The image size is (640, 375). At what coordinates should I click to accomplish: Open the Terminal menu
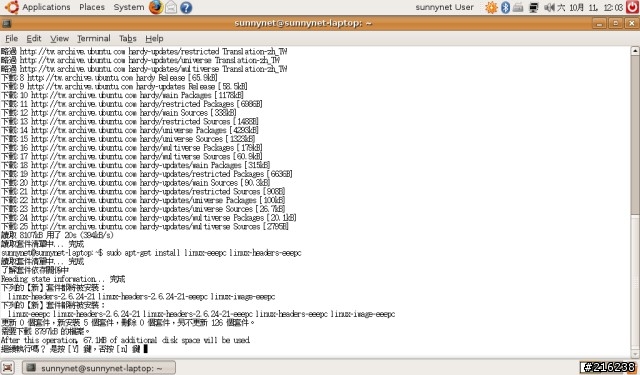93,38
